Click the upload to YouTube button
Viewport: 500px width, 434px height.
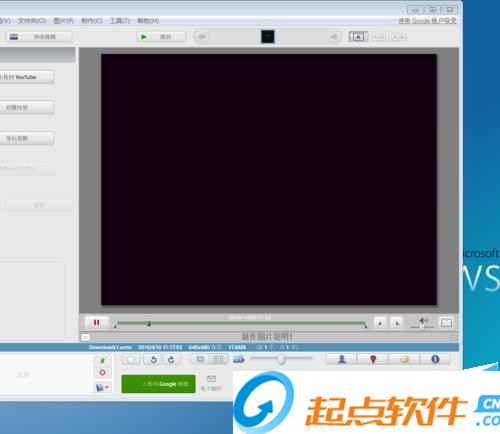27,77
